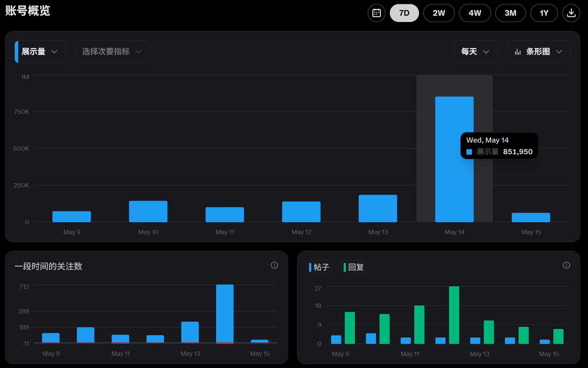
Task: Switch to the 4W time range
Action: click(x=475, y=13)
